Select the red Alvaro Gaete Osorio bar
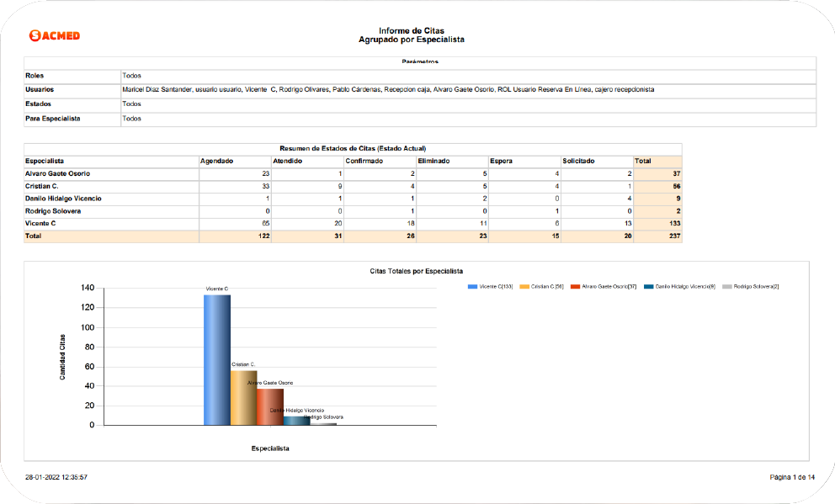Image resolution: width=835 pixels, height=504 pixels. coord(270,406)
